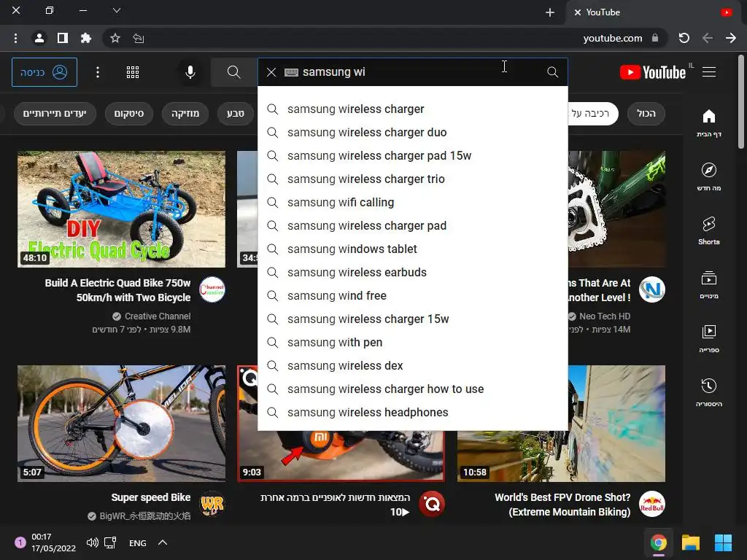Click the YouTube logo
This screenshot has width=747, height=560.
pyautogui.click(x=653, y=72)
